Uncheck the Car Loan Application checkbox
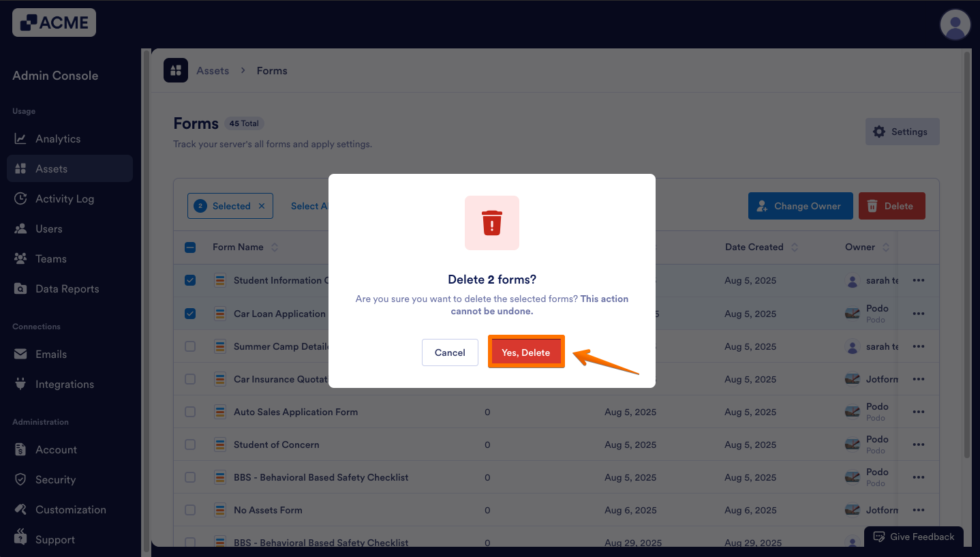Screen dimensions: 980x557 pos(190,314)
